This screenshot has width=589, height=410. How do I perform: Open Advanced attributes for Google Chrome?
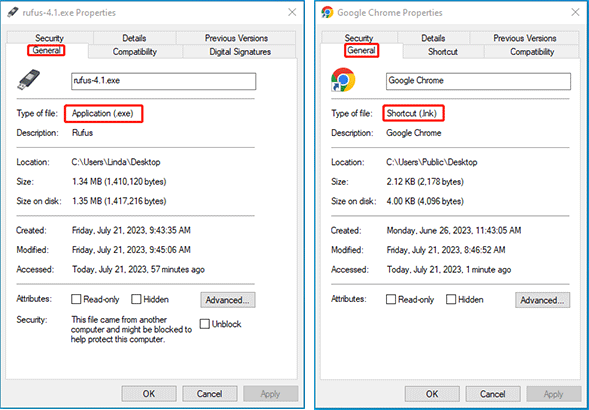[542, 300]
